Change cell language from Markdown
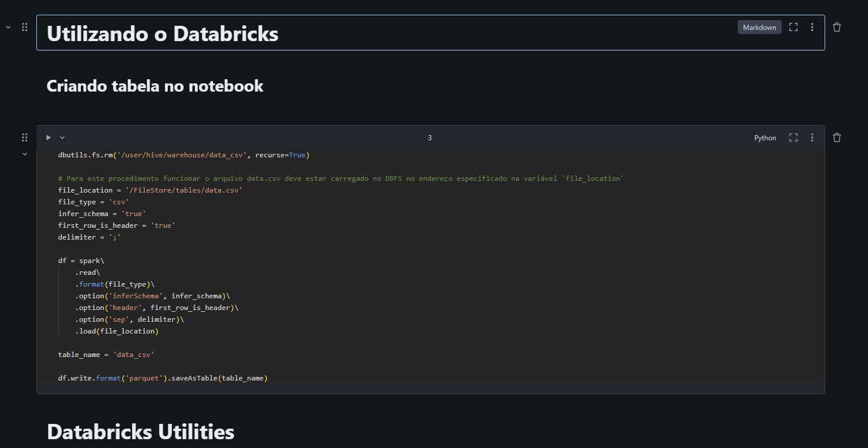Image resolution: width=868 pixels, height=448 pixels. pos(759,27)
